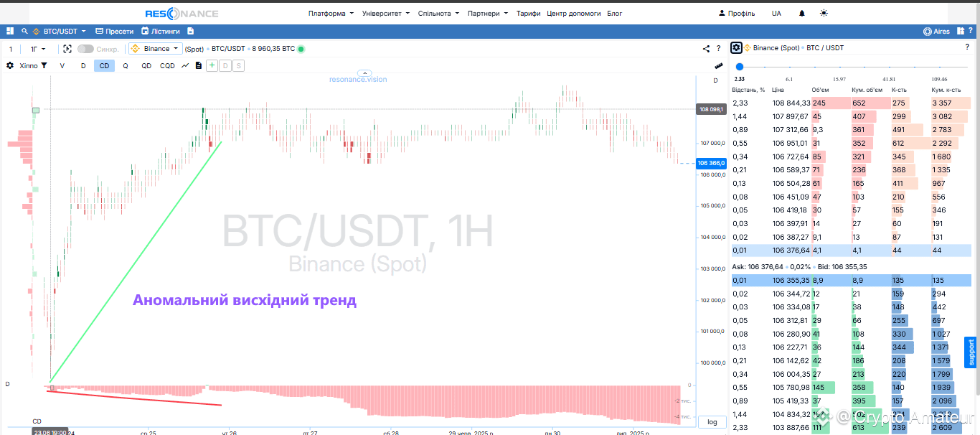Open notifications bell
980x435 pixels.
click(801, 13)
